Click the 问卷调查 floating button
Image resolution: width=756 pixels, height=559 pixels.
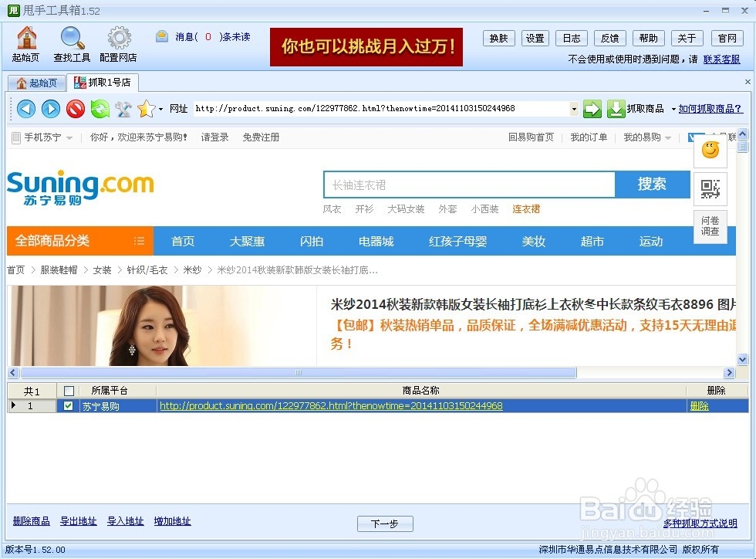[x=710, y=226]
